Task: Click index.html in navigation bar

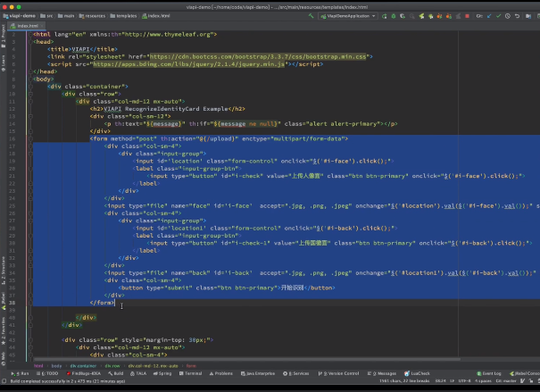Action: point(155,16)
